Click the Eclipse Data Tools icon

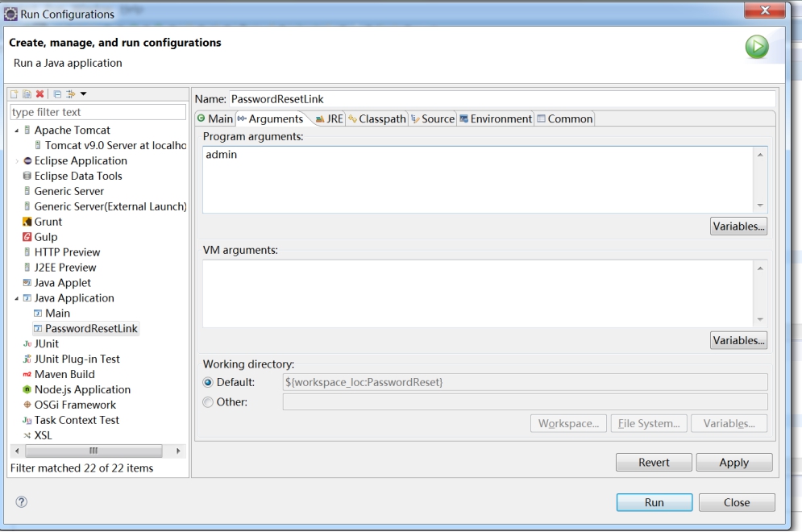pyautogui.click(x=27, y=176)
